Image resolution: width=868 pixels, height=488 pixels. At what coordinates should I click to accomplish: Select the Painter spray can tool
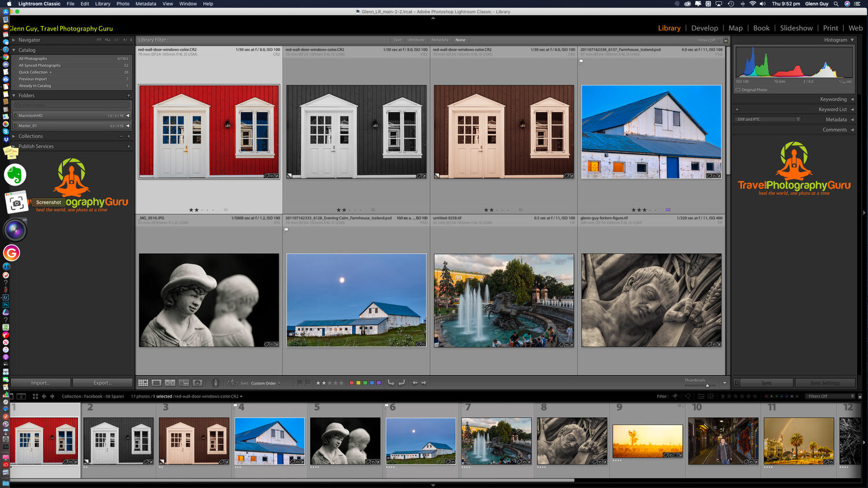215,383
